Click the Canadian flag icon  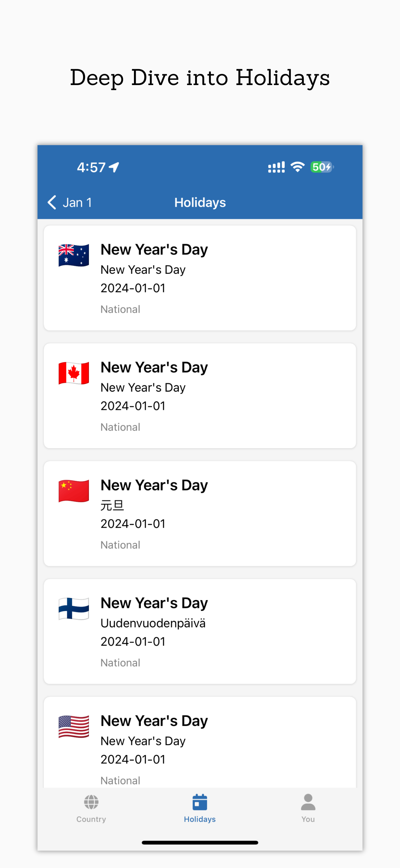tap(74, 373)
